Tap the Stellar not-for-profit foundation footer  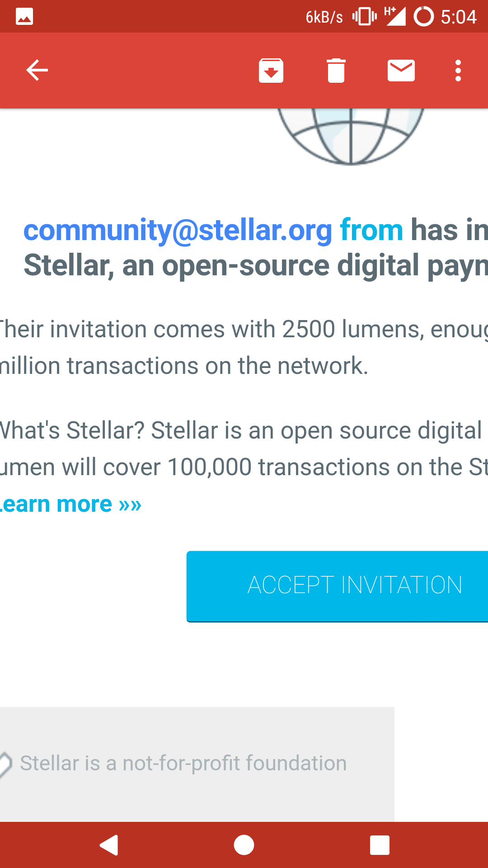point(183,764)
